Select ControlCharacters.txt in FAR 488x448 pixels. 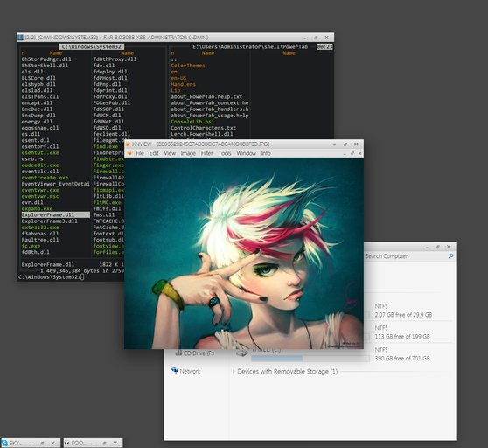pyautogui.click(x=203, y=128)
